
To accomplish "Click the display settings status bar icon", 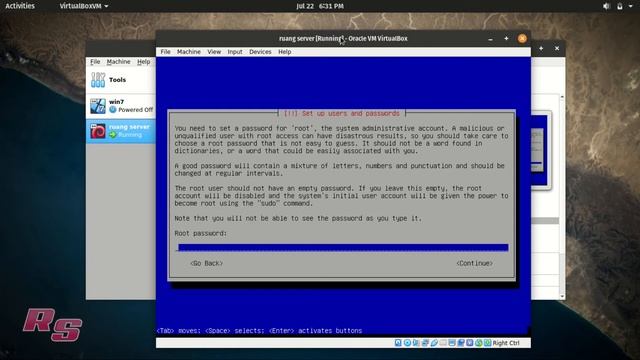I will [x=452, y=343].
